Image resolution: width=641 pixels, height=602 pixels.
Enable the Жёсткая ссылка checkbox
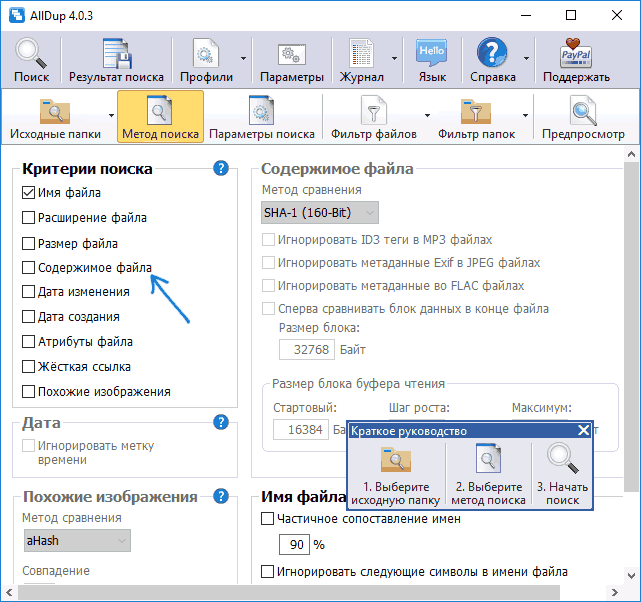pos(28,367)
